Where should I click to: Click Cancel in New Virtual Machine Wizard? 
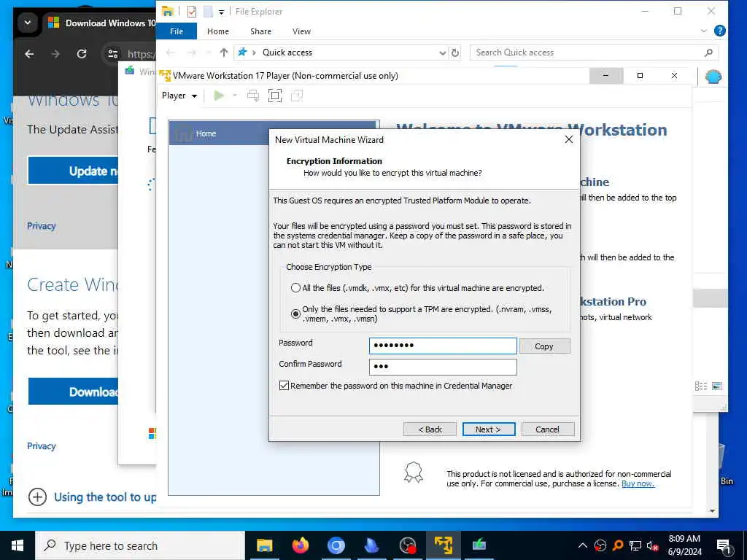547,429
